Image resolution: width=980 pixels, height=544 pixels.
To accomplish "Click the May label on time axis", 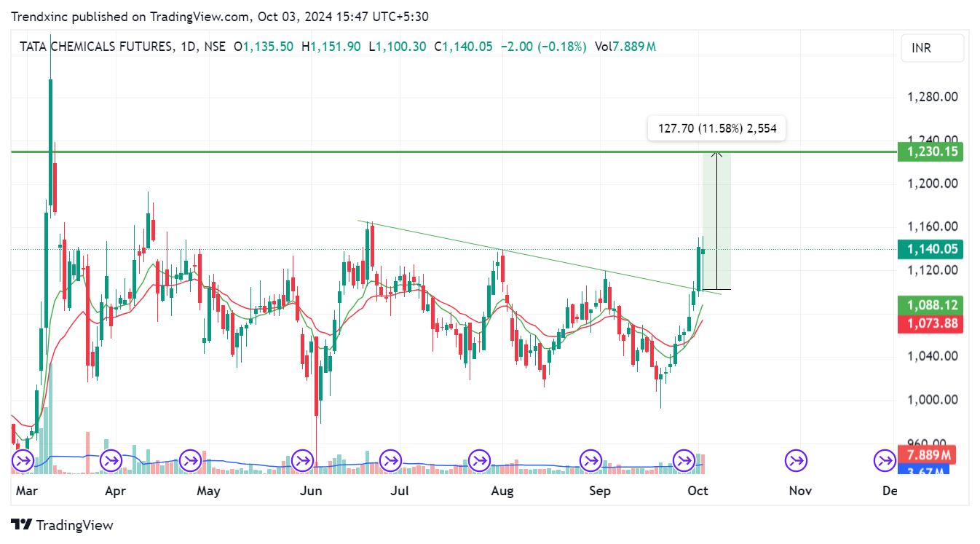I will (x=208, y=491).
